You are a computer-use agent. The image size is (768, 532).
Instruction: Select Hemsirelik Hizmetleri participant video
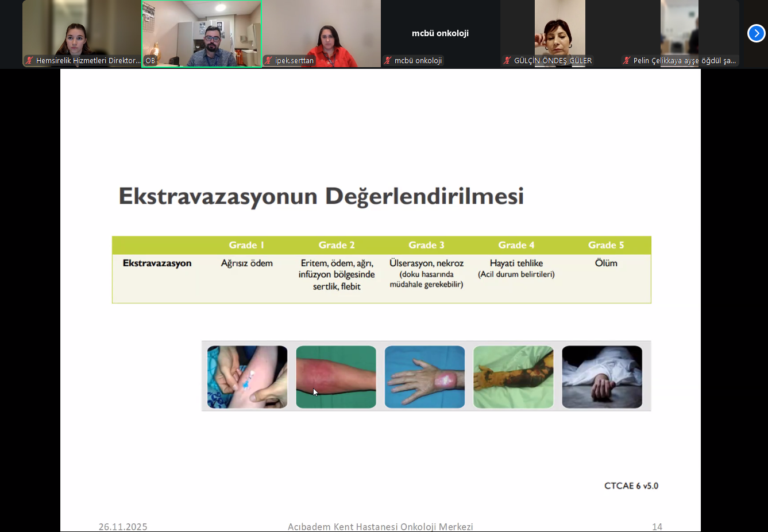pos(82,32)
